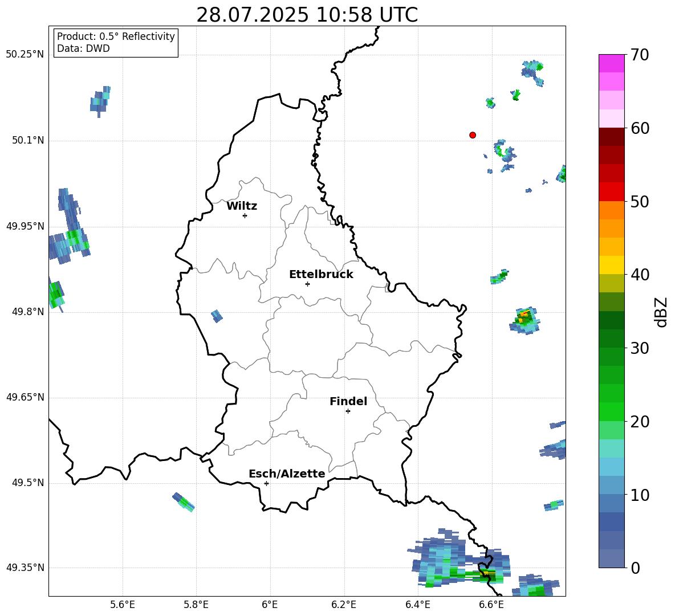Viewport: 675px width, 616px height.
Task: Click the 6.6°E longitude label
Action: [491, 605]
